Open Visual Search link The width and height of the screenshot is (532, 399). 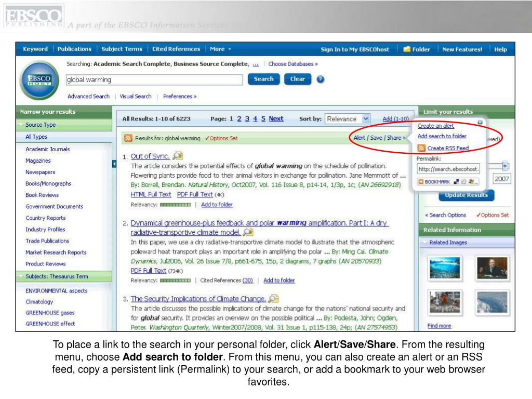pyautogui.click(x=136, y=96)
